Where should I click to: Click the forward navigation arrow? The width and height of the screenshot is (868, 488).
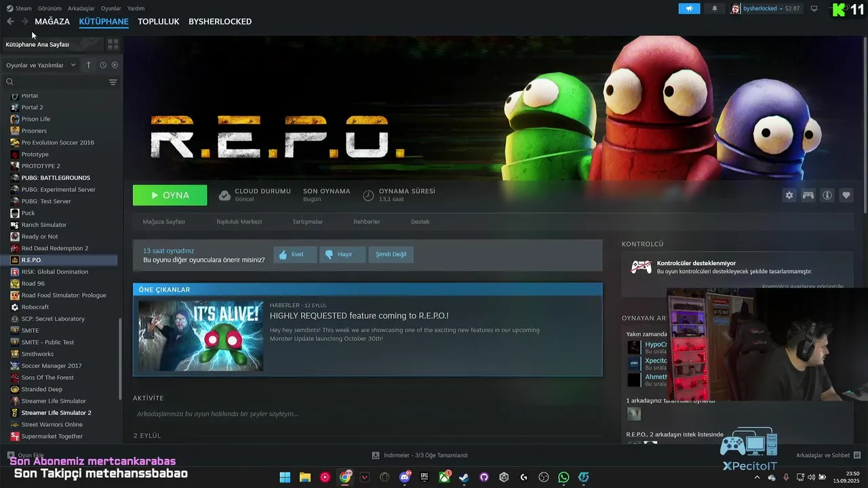25,22
